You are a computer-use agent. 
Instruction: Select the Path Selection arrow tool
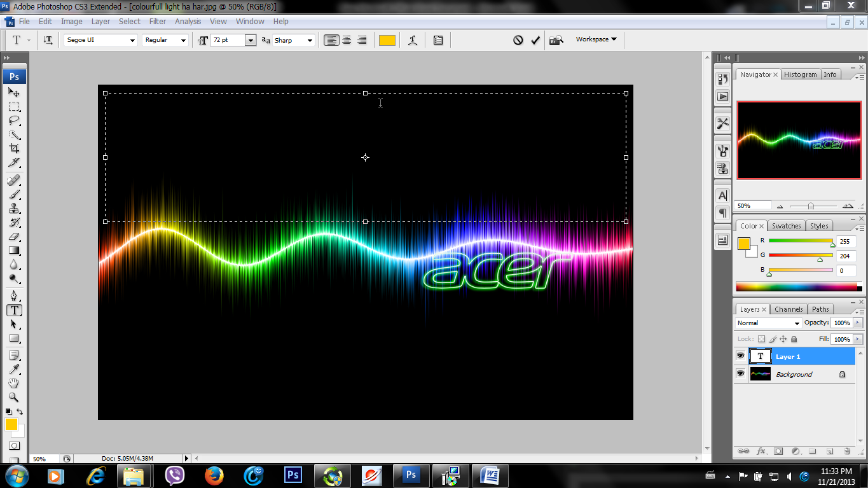(x=14, y=324)
